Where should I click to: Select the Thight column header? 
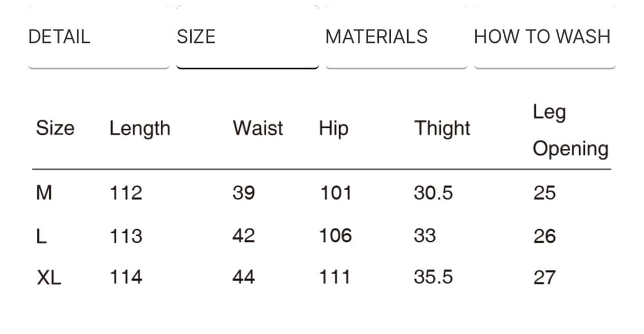tap(442, 128)
